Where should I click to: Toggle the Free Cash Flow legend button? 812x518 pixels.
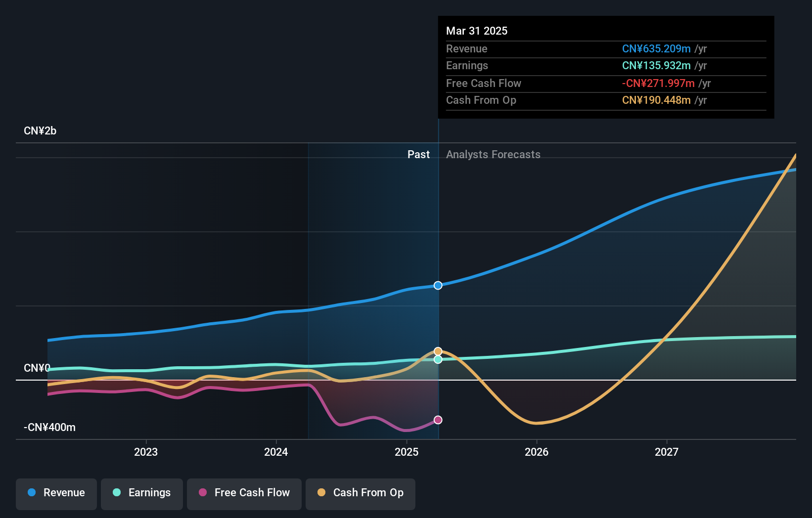point(244,494)
